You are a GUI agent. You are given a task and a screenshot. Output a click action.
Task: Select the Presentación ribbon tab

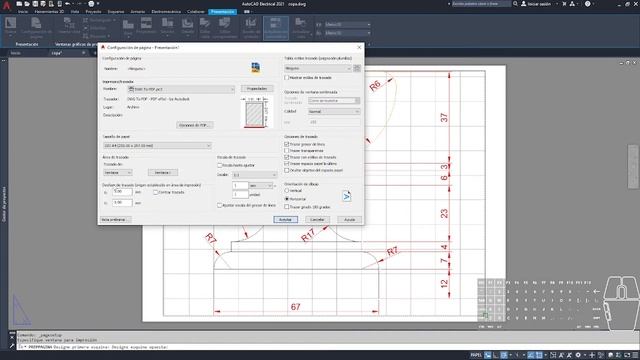222,12
